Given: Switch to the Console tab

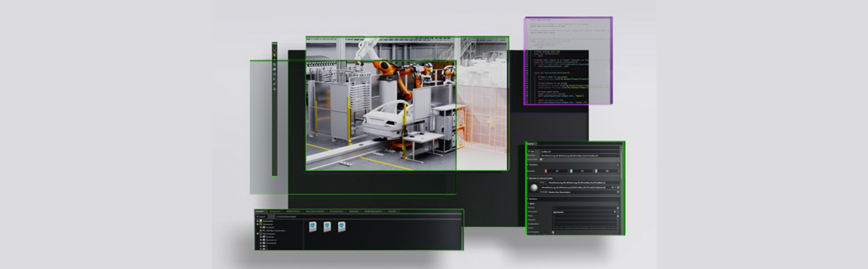Looking at the screenshot, I should (392, 211).
